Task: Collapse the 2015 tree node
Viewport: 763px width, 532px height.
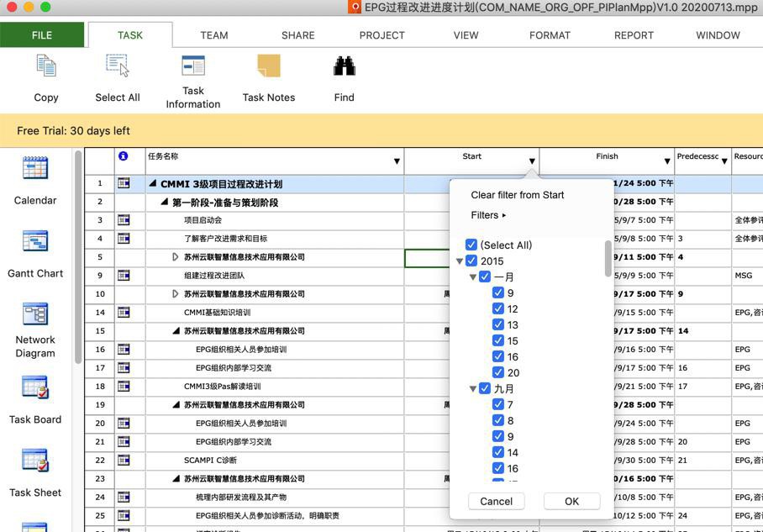Action: [x=460, y=261]
